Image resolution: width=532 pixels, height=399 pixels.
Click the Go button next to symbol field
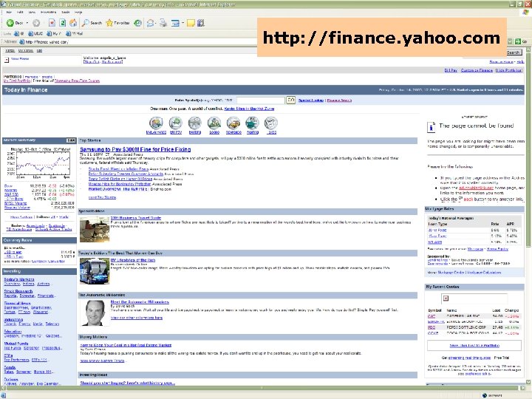[x=291, y=100]
